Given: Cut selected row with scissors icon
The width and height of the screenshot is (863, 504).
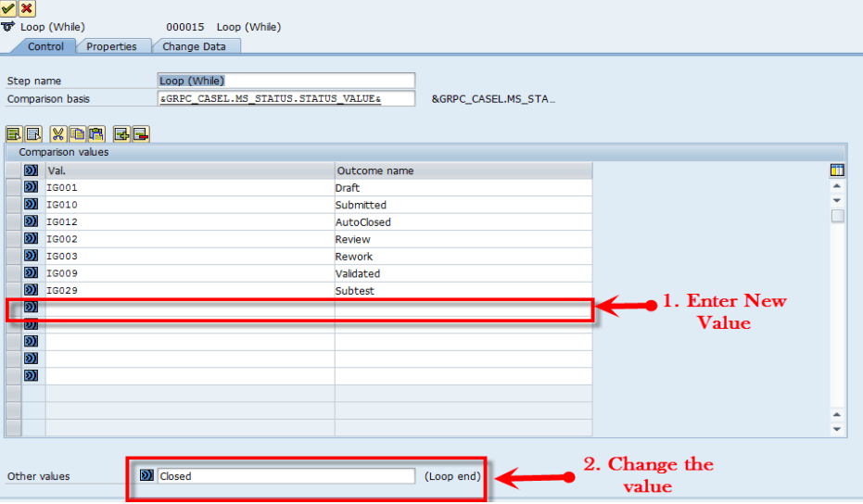Looking at the screenshot, I should 57,134.
